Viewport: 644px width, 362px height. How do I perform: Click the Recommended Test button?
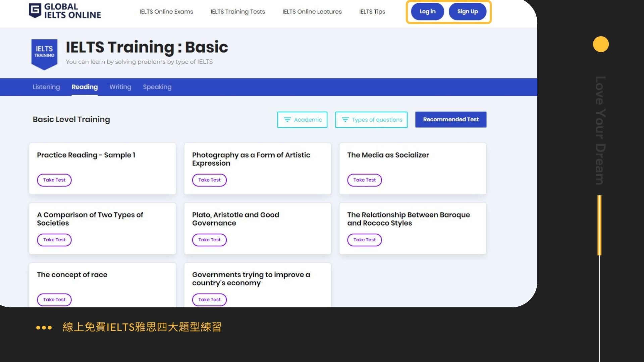[x=450, y=119]
